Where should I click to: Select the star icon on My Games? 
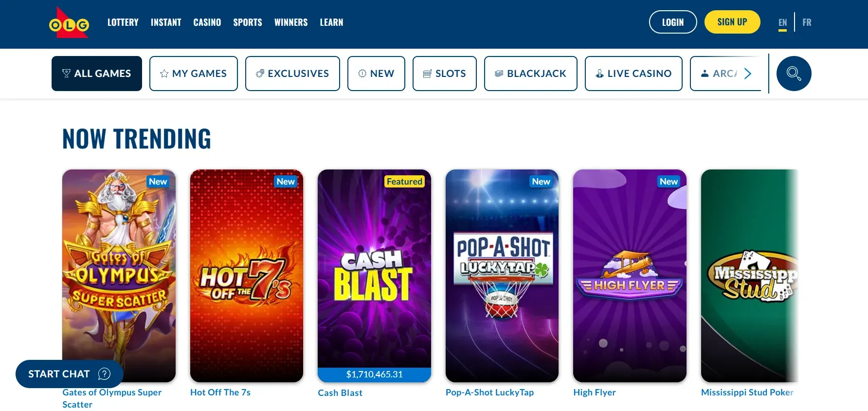point(164,74)
